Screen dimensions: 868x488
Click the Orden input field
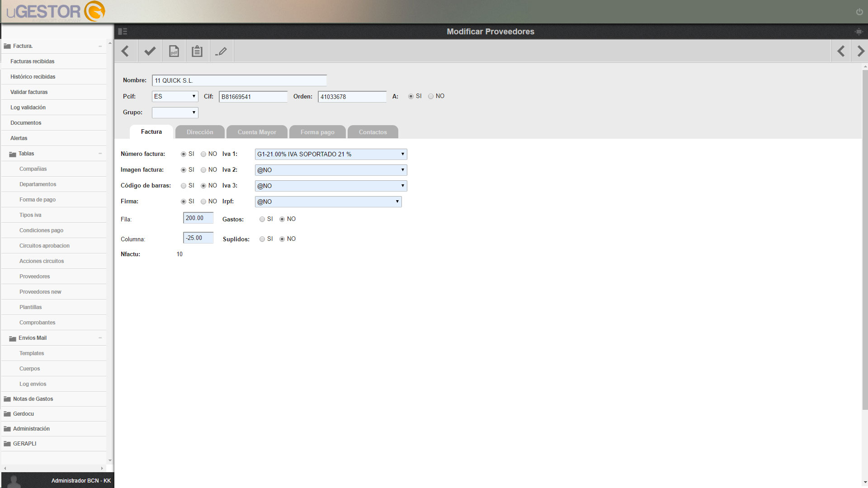(352, 97)
